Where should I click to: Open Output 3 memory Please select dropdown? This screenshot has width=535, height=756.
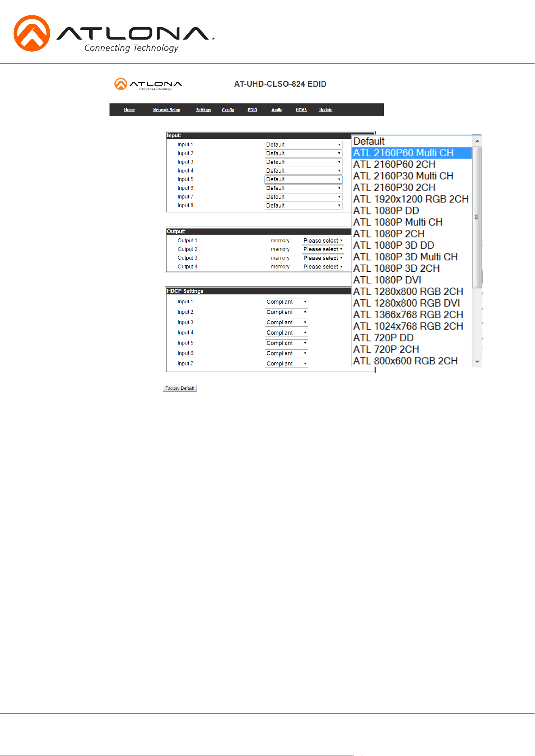coord(323,258)
